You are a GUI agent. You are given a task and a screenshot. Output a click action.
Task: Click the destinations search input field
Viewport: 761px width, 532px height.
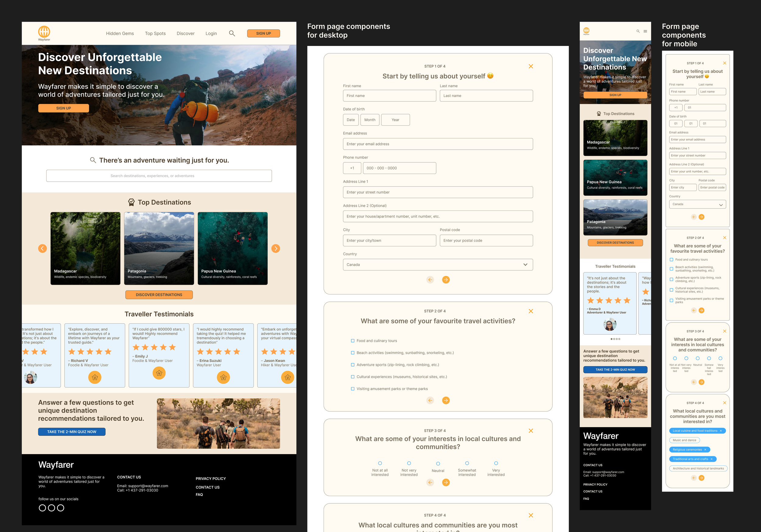(x=159, y=176)
